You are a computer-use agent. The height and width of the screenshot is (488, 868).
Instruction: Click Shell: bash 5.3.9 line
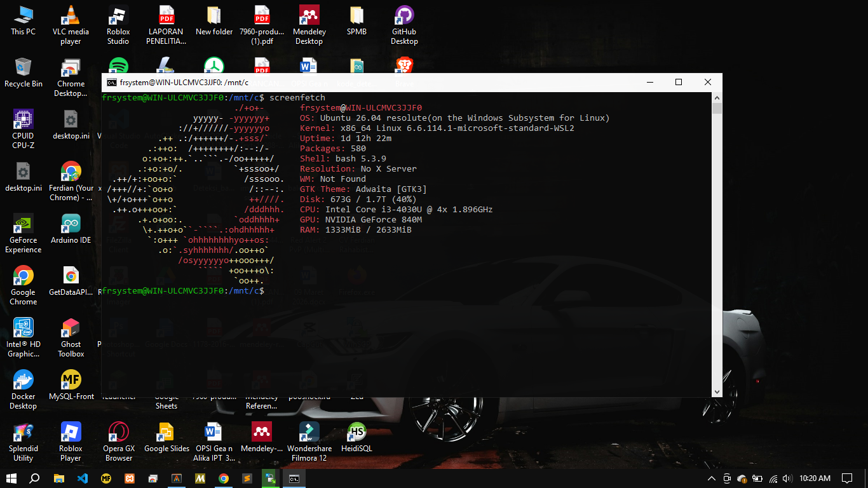click(343, 158)
